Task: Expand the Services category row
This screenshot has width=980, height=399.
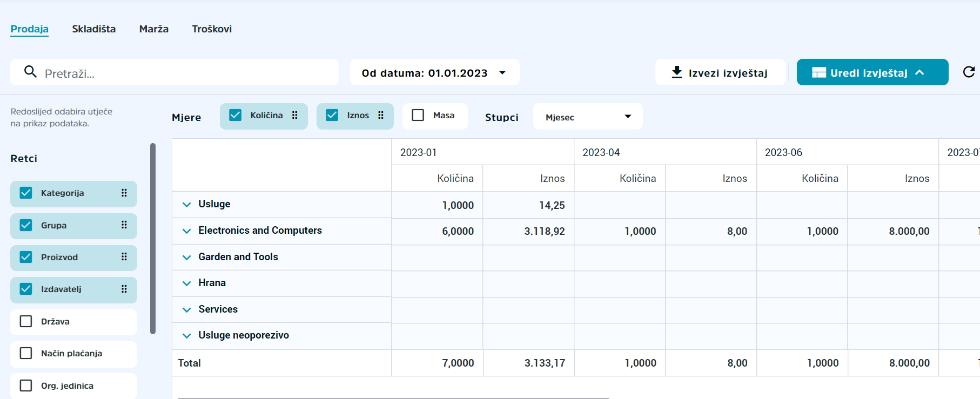Action: click(186, 310)
